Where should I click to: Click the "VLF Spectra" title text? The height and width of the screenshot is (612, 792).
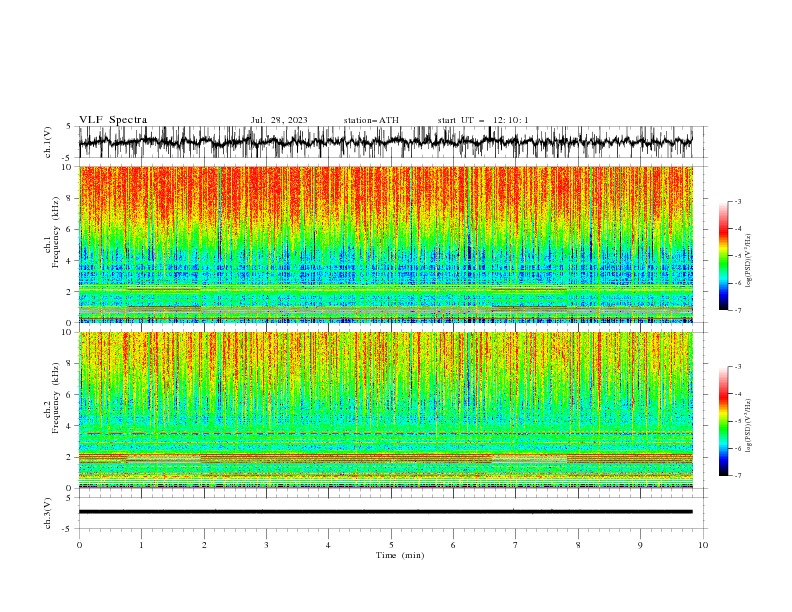tap(113, 120)
